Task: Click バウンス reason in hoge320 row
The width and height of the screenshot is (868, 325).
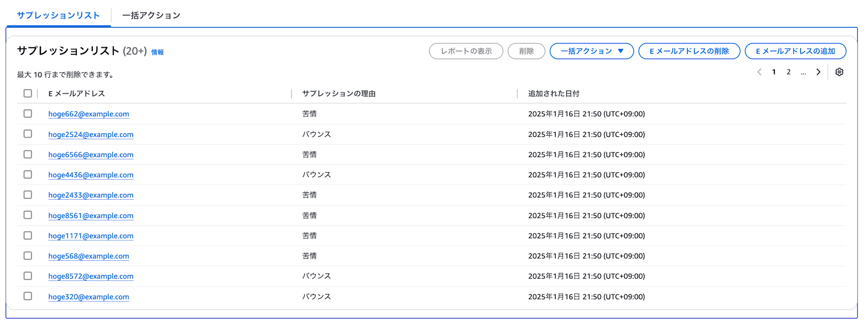Action: tap(317, 296)
